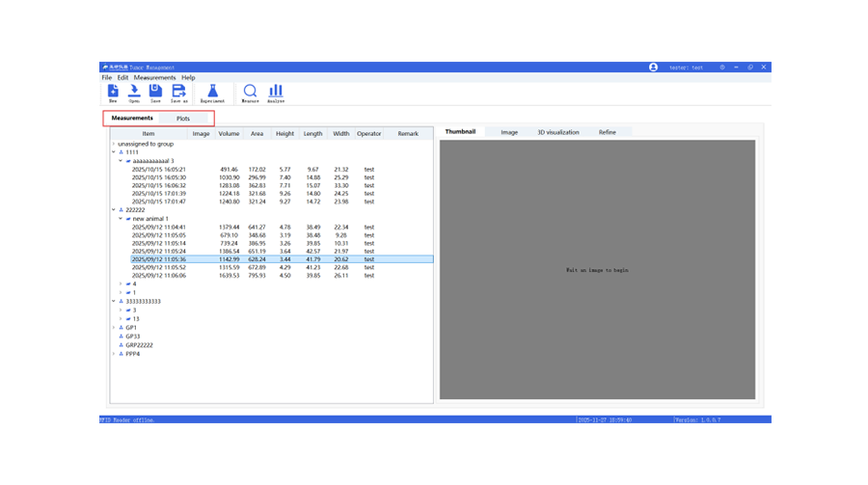Open the settings gear in title bar

[x=722, y=67]
